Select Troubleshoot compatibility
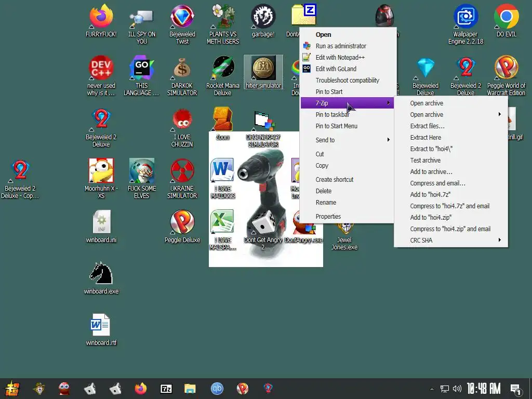The image size is (532, 399). (347, 81)
